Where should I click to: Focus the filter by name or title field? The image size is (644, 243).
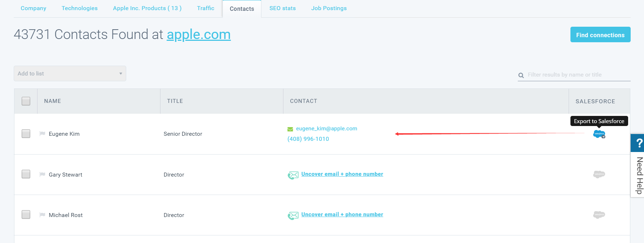point(577,75)
